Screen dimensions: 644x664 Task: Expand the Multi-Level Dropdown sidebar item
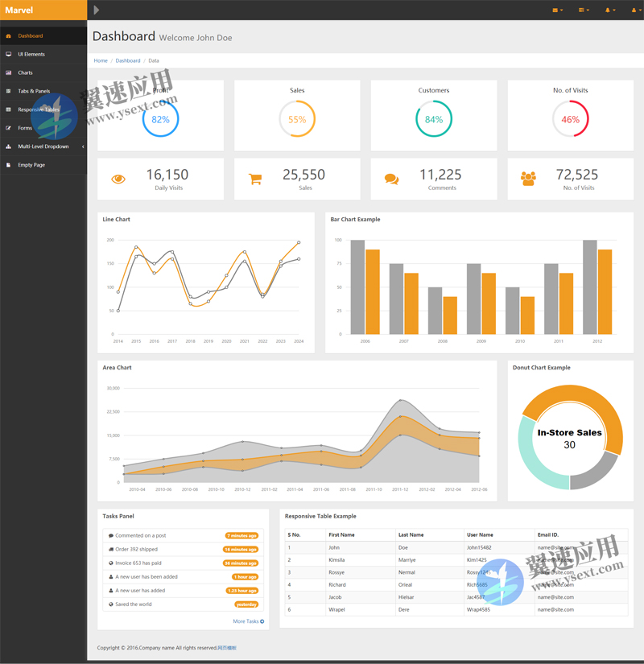pos(43,146)
